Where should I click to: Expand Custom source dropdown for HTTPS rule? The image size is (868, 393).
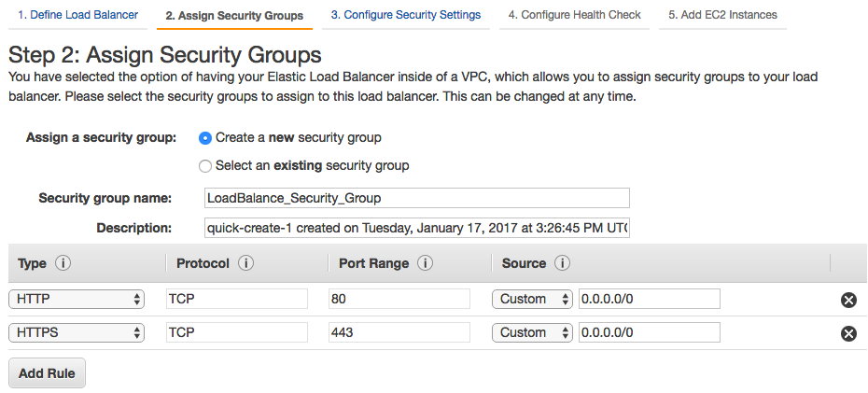[x=532, y=332]
